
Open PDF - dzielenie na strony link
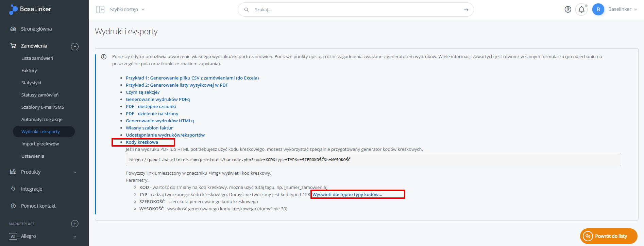[152, 113]
